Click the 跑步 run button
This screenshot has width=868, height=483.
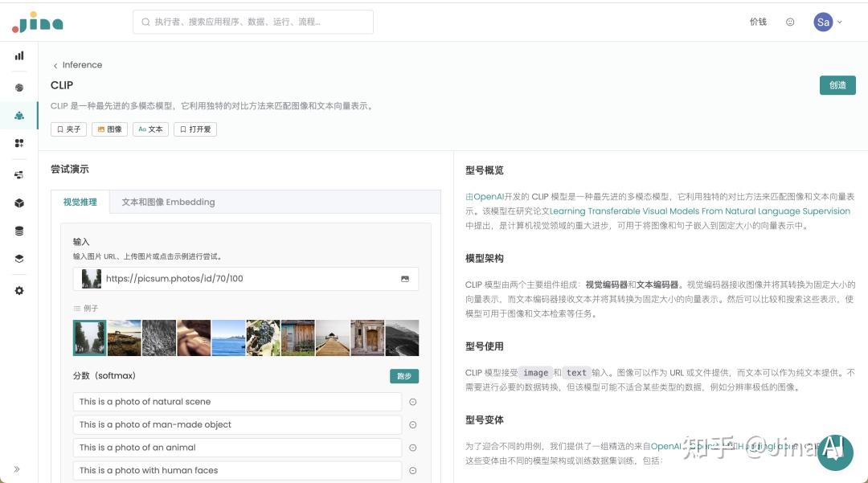404,375
